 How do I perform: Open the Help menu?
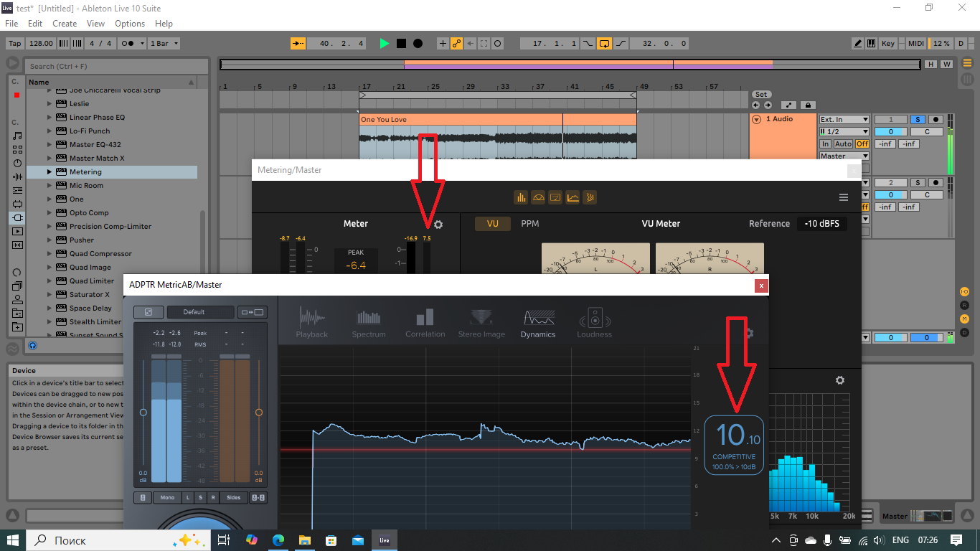[x=164, y=24]
